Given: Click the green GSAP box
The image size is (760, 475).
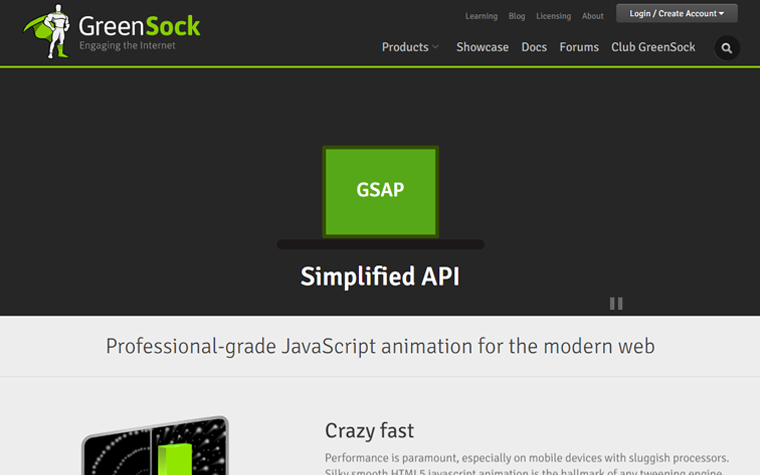Looking at the screenshot, I should click(x=380, y=190).
